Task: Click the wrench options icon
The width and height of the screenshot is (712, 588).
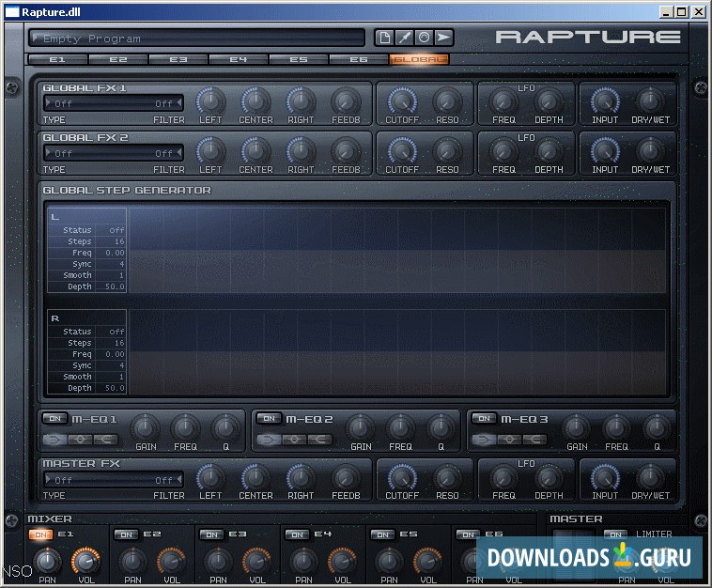Action: click(x=404, y=38)
